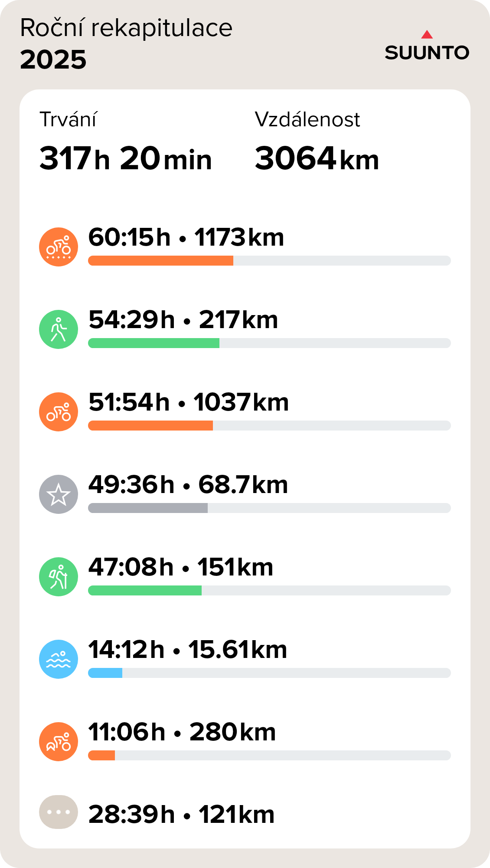Tap the mountain biking activity icon

click(59, 247)
